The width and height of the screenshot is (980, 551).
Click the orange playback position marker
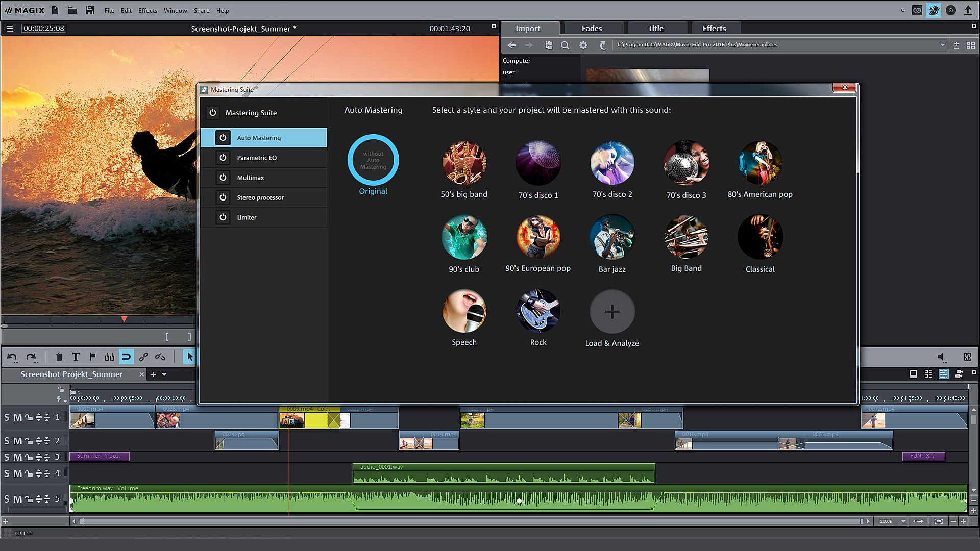124,319
